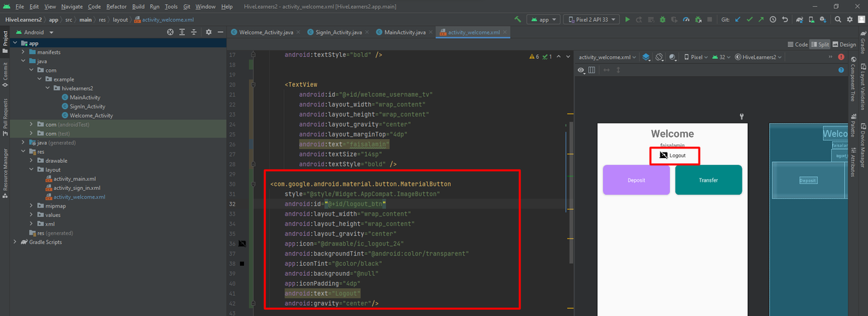Open the Pixel 2 API 33 device dropdown
Image resolution: width=868 pixels, height=316 pixels.
click(x=591, y=20)
